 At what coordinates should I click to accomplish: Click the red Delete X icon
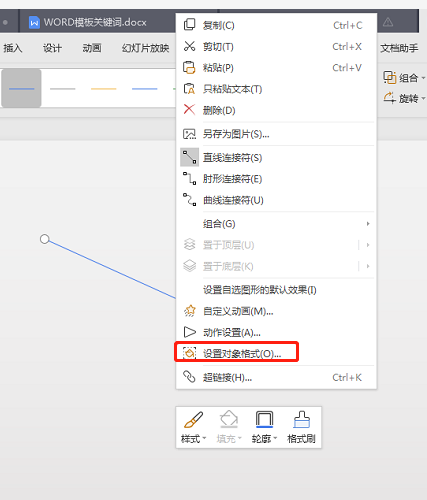coord(189,110)
